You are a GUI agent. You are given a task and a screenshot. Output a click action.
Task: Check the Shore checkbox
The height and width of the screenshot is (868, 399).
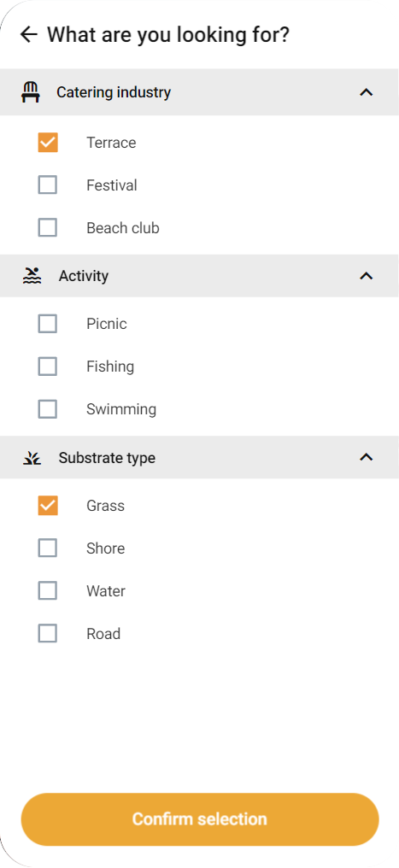(x=48, y=548)
